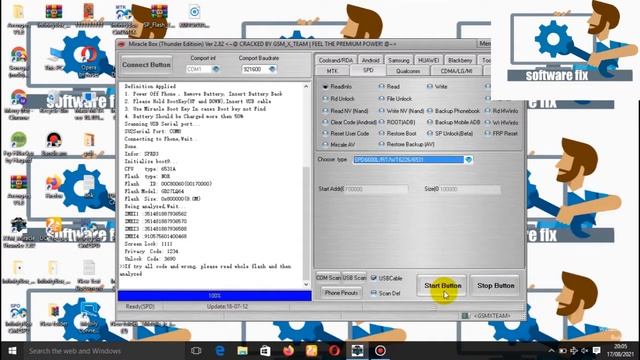Click the Unlock Code: 3690 log line
Viewport: 640px width, 360px height.
click(x=150, y=259)
